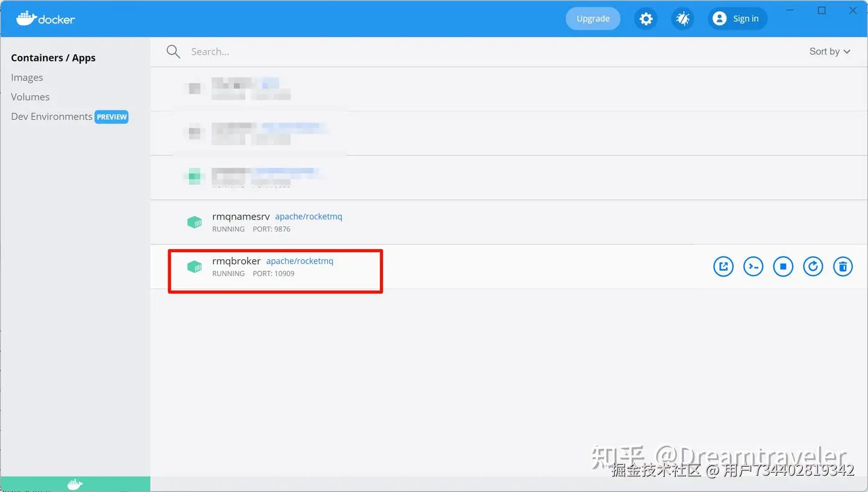The height and width of the screenshot is (492, 868).
Task: Open apache/rocketmq link of rmqnamesrv
Action: coord(309,216)
